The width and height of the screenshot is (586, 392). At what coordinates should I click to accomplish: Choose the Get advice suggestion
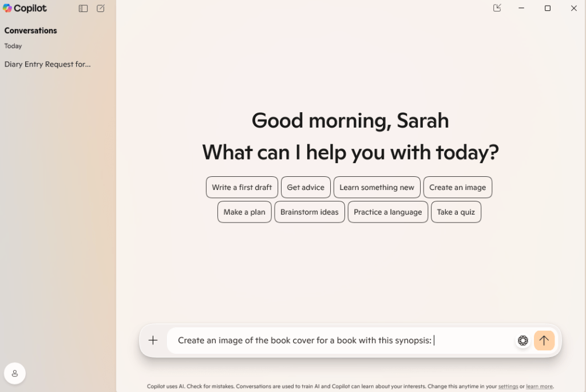(306, 187)
